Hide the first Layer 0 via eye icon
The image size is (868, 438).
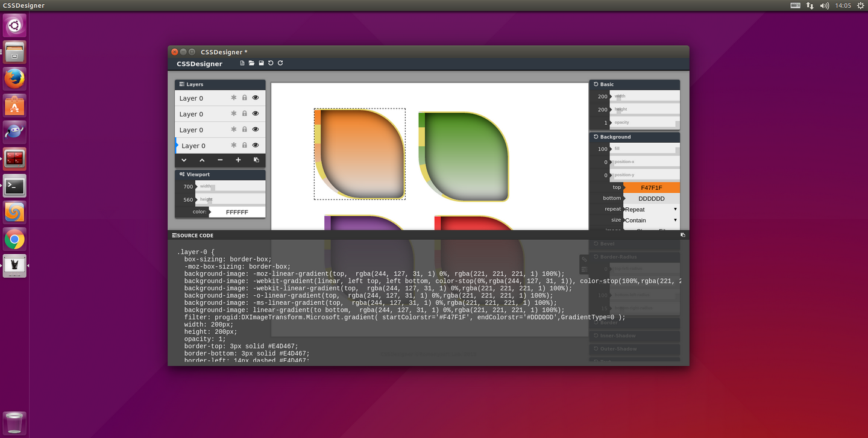(x=256, y=98)
